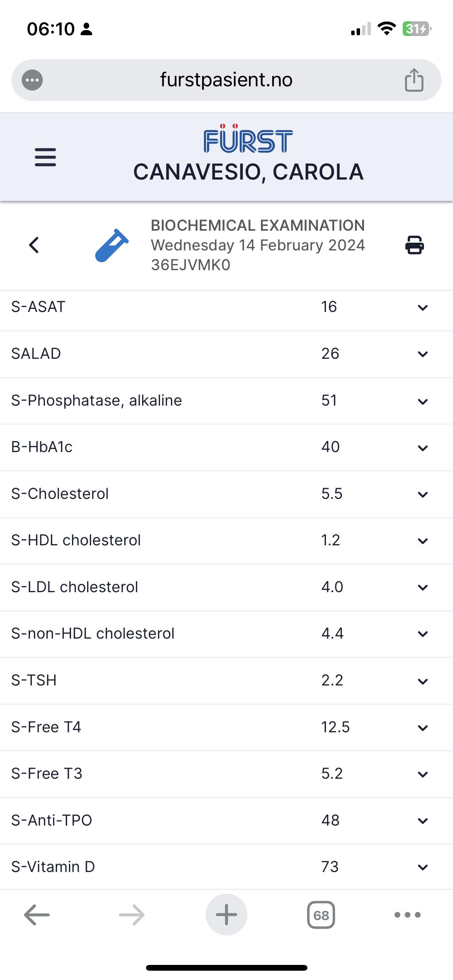
Task: Expand the S-TSH result details
Action: [423, 681]
